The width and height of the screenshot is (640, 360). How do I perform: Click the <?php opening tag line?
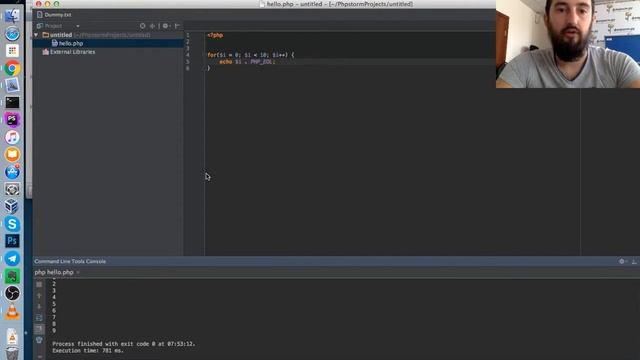click(x=215, y=35)
